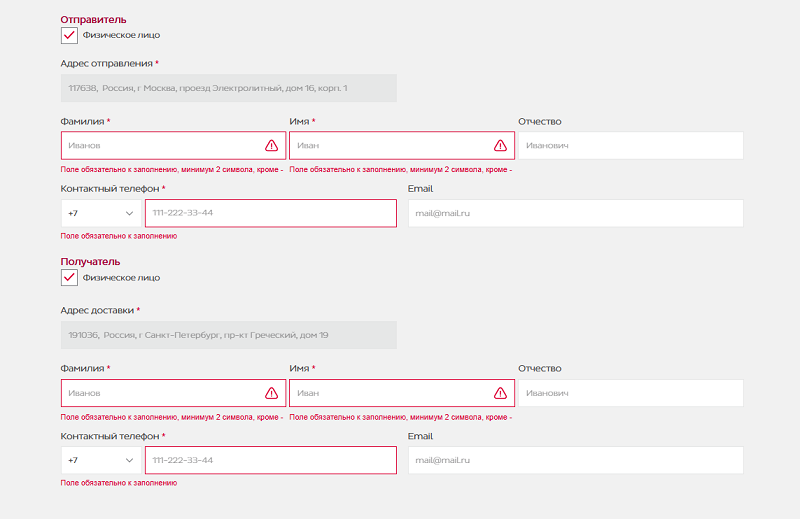
Task: Focus recipient's Отчество input field
Action: 630,393
